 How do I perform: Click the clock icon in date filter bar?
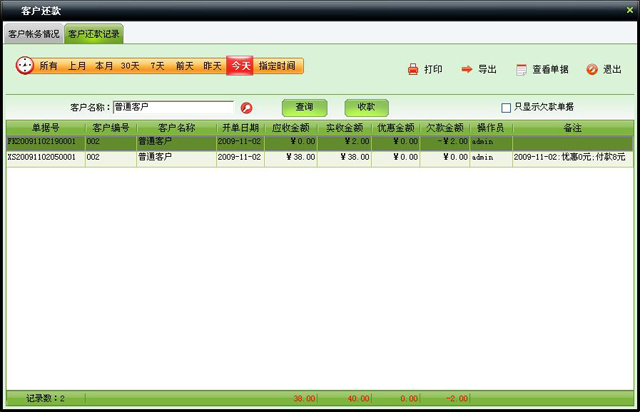(25, 66)
